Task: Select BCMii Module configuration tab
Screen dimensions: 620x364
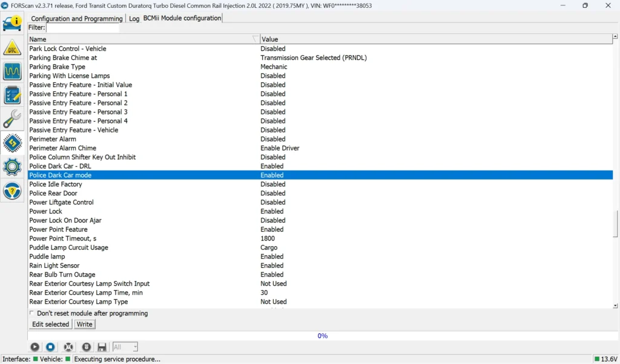Action: (182, 18)
